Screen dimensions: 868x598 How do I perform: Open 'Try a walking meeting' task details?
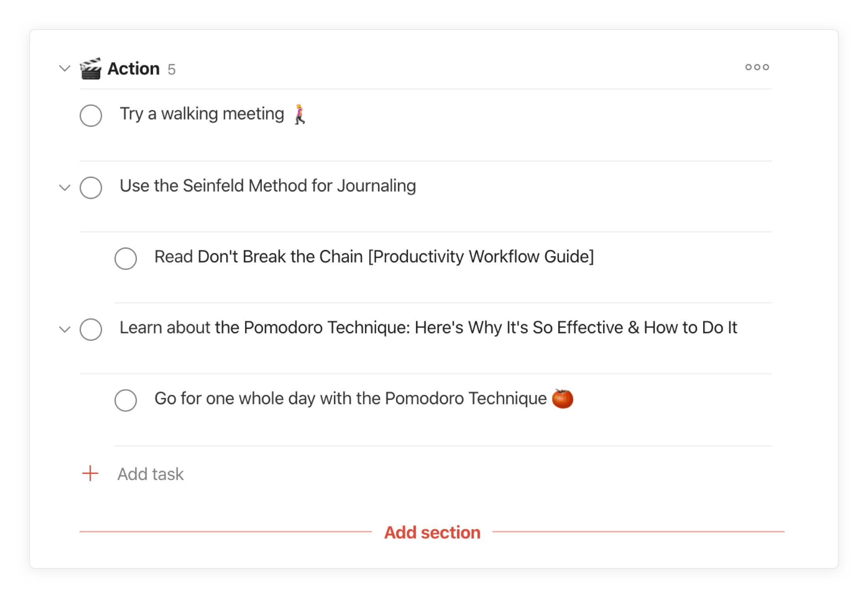[202, 114]
